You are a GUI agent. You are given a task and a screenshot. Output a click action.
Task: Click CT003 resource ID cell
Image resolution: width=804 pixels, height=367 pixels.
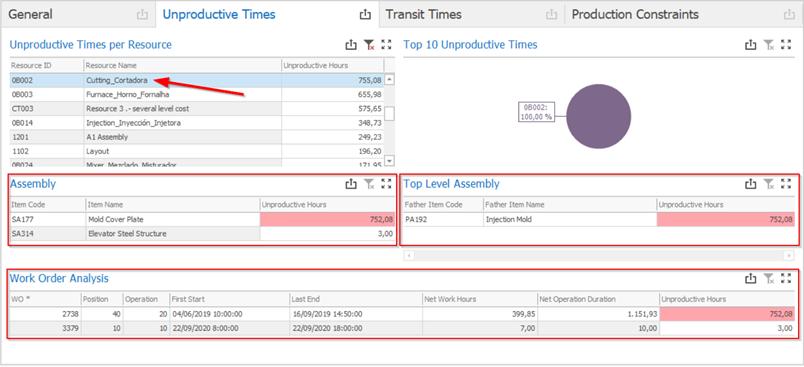coord(47,109)
